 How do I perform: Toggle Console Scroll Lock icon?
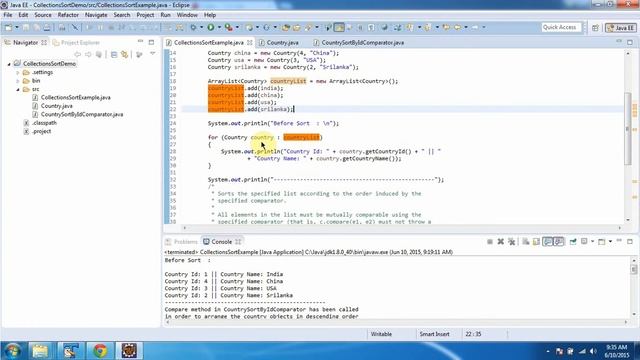point(536,242)
